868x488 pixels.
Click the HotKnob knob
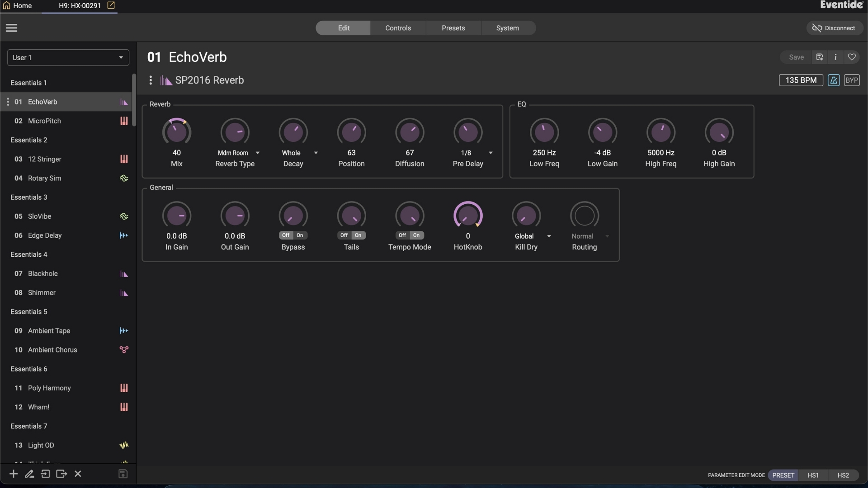pos(468,216)
